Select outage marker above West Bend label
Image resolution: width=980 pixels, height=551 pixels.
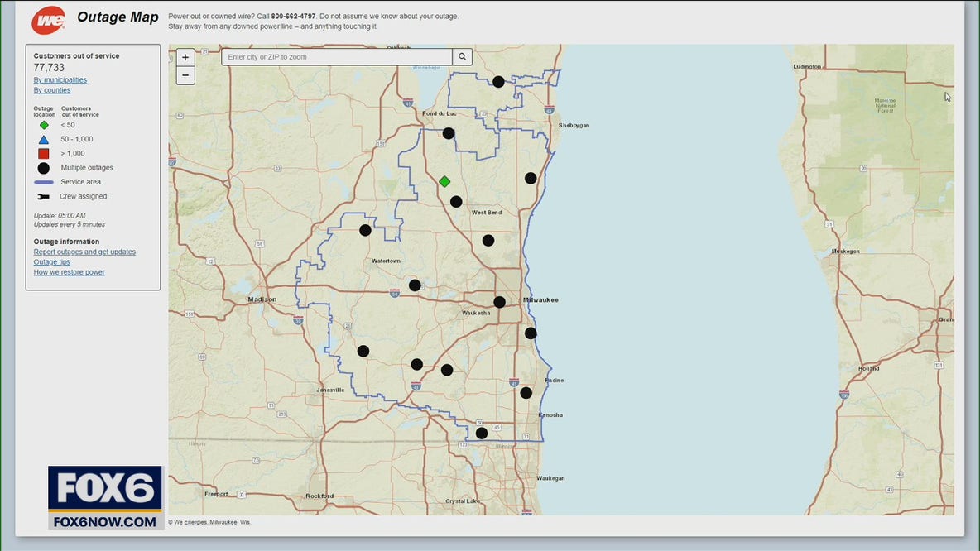456,202
